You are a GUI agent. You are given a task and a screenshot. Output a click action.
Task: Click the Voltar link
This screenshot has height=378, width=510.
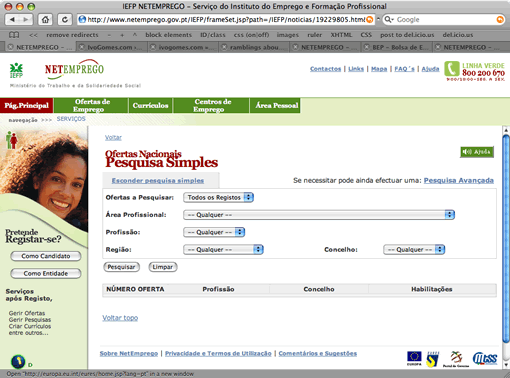[113, 137]
